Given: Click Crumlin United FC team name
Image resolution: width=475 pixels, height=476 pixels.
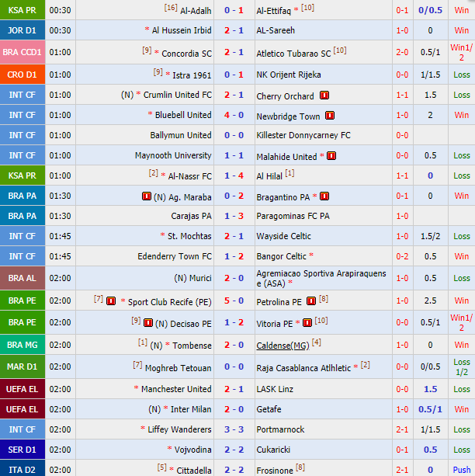Looking at the screenshot, I should pos(177,95).
